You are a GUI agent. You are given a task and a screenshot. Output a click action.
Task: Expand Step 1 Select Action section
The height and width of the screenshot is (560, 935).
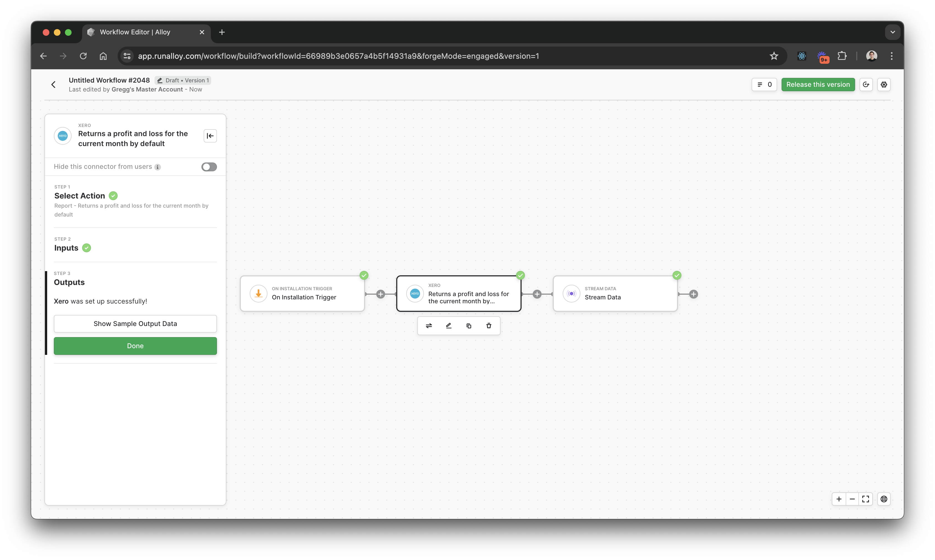[x=80, y=196]
